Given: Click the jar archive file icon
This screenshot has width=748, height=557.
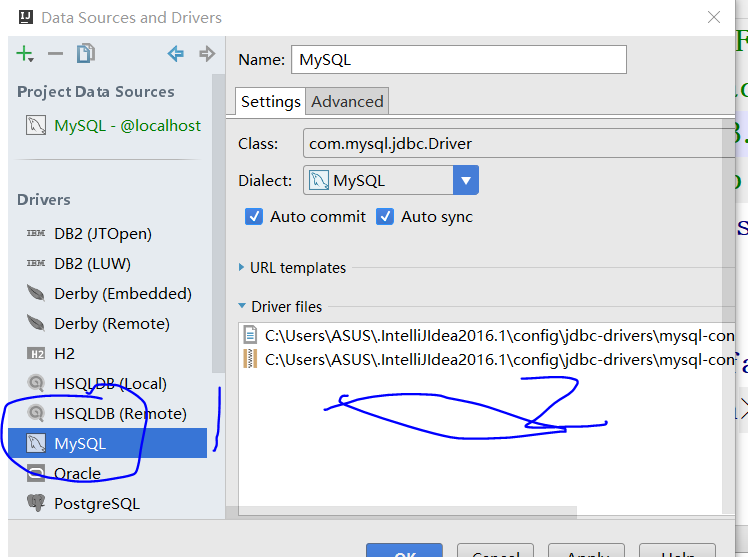Looking at the screenshot, I should tap(250, 359).
